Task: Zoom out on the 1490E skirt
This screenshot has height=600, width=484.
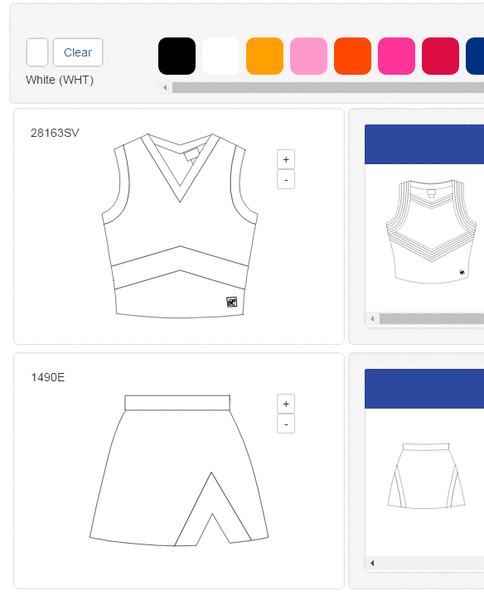Action: click(286, 424)
